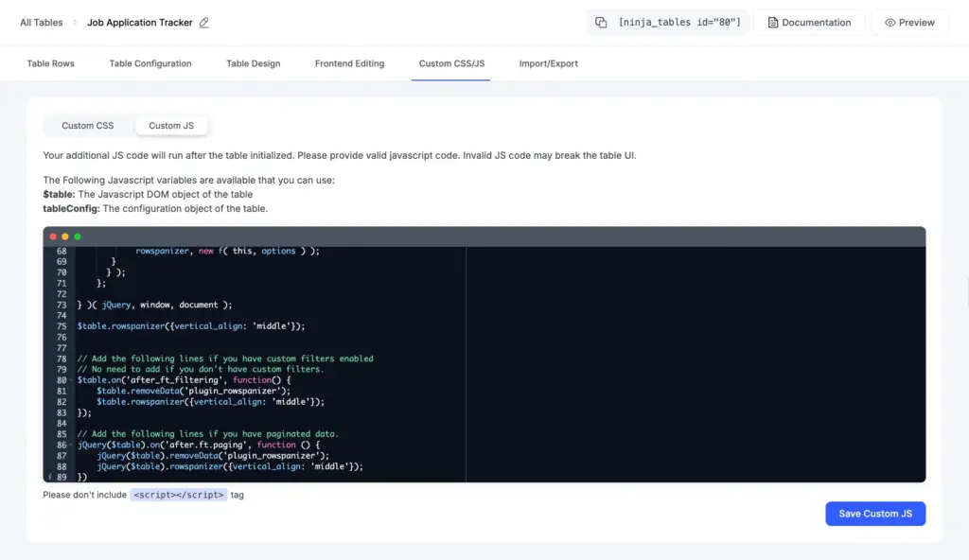Click line number 89 in the gutter
This screenshot has height=560, width=969.
pyautogui.click(x=62, y=477)
